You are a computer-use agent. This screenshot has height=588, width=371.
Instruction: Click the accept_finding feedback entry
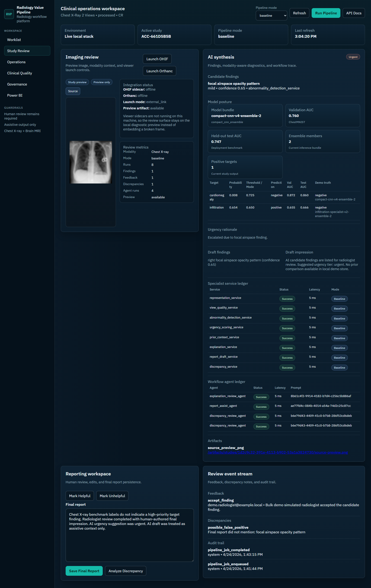284,505
